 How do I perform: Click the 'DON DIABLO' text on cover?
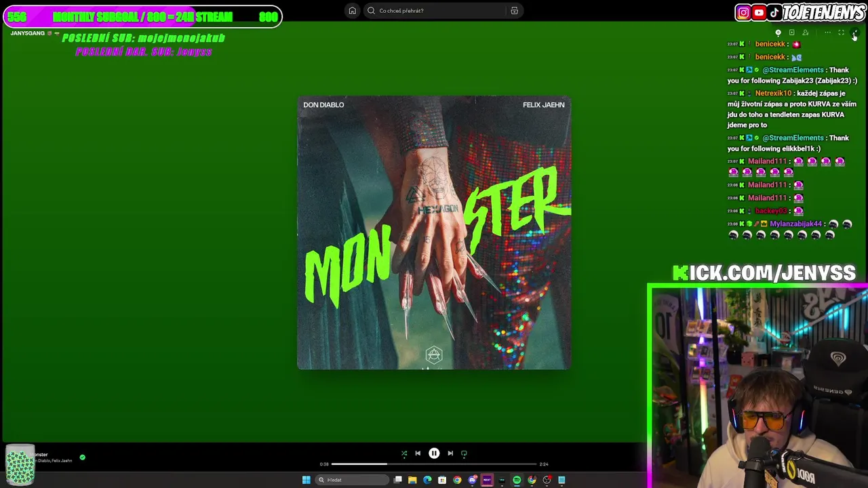pyautogui.click(x=323, y=104)
